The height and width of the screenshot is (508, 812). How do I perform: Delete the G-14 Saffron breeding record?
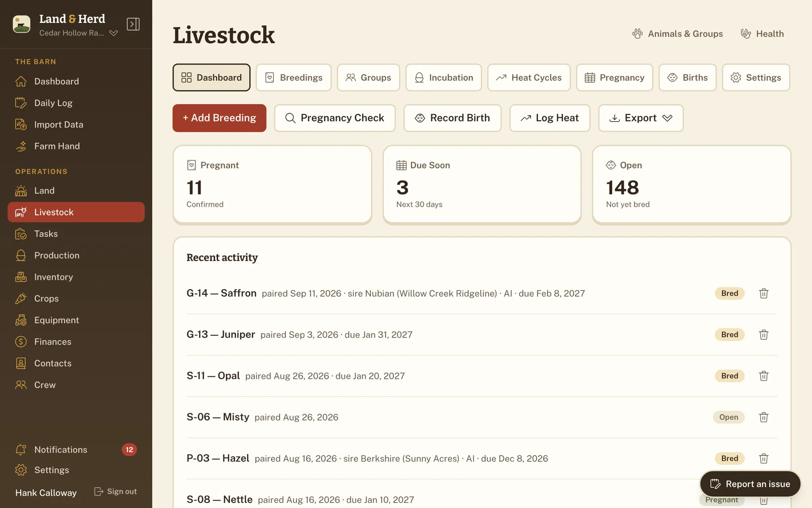764,293
